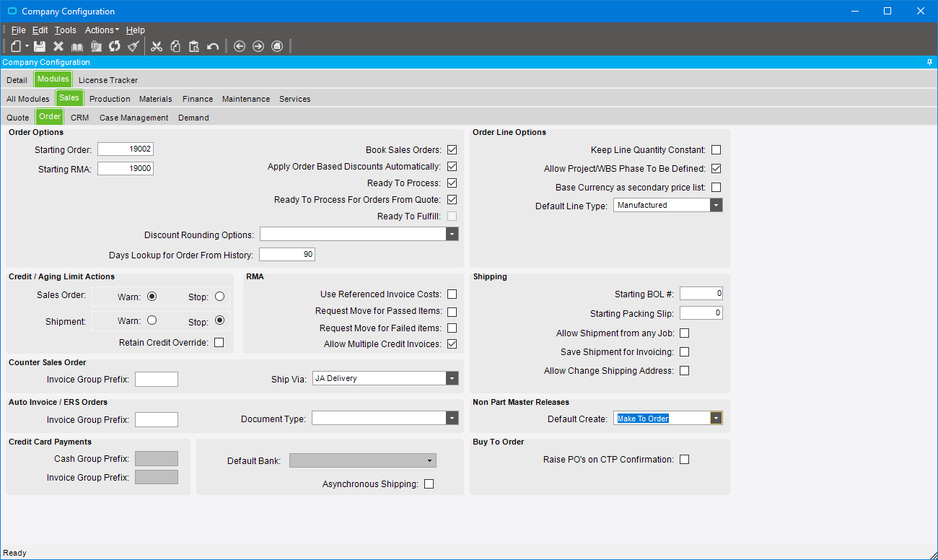Open the Default Bank dropdown
Viewport: 938px width, 560px height.
[430, 460]
